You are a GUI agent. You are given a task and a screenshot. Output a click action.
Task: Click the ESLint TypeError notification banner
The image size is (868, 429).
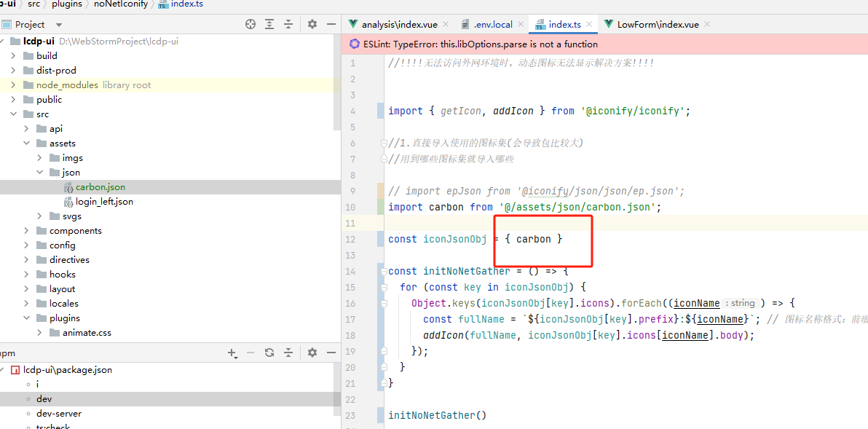481,44
